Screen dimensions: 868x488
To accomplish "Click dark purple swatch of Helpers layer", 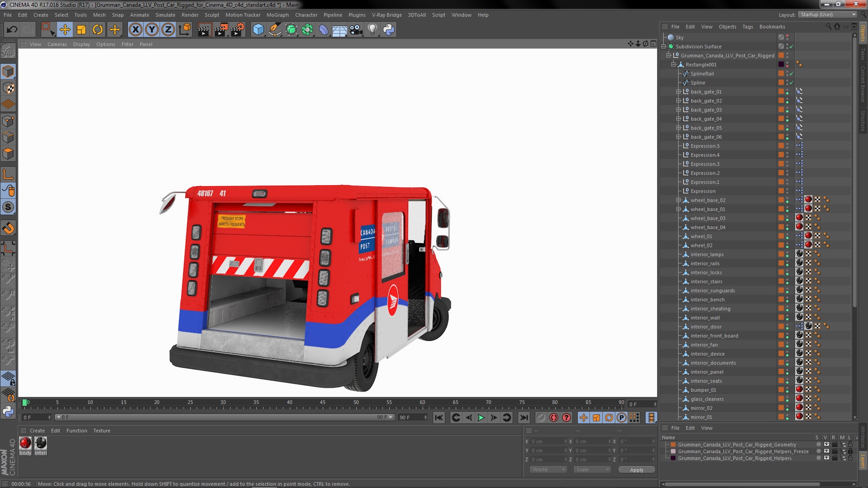I will [673, 458].
